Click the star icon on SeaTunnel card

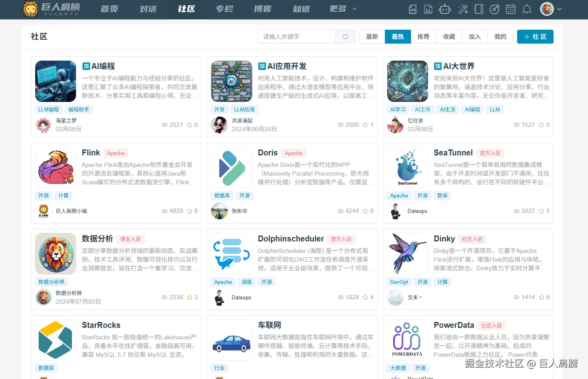541,211
